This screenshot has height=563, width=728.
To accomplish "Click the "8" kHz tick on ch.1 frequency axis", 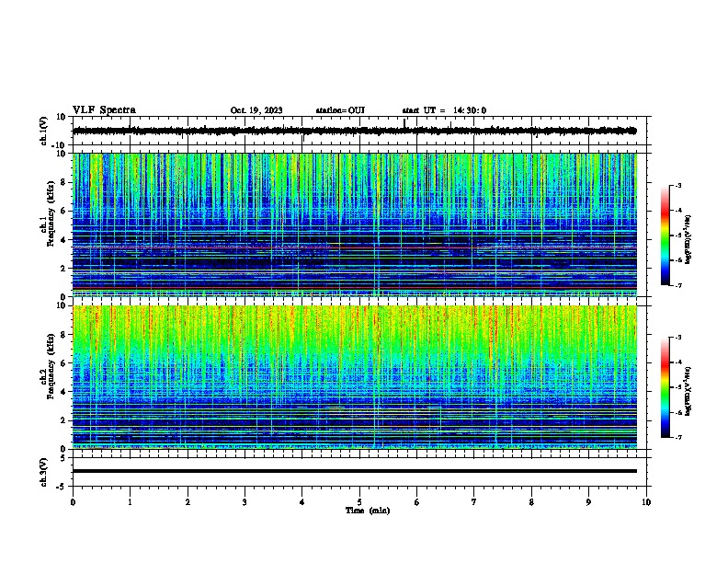I will click(x=63, y=182).
